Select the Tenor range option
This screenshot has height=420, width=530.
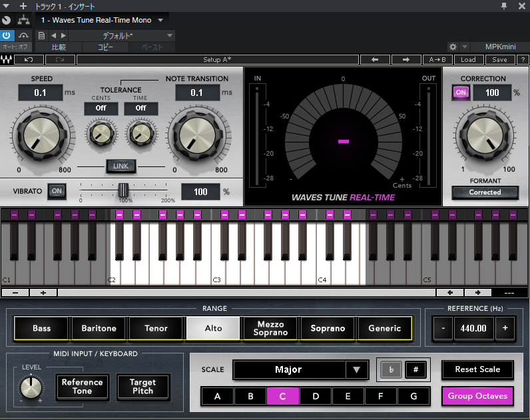[156, 328]
